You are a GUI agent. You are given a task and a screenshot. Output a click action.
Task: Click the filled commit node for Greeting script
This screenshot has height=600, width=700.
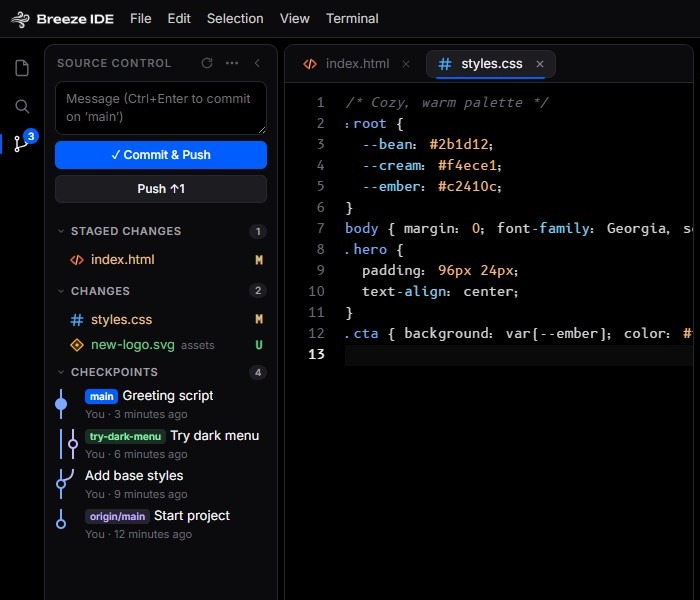point(61,404)
